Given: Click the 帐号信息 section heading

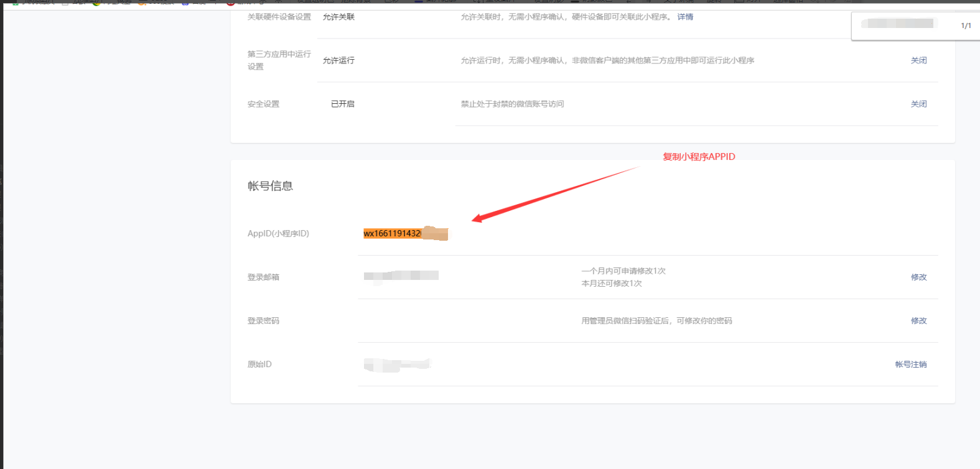Looking at the screenshot, I should pos(270,186).
